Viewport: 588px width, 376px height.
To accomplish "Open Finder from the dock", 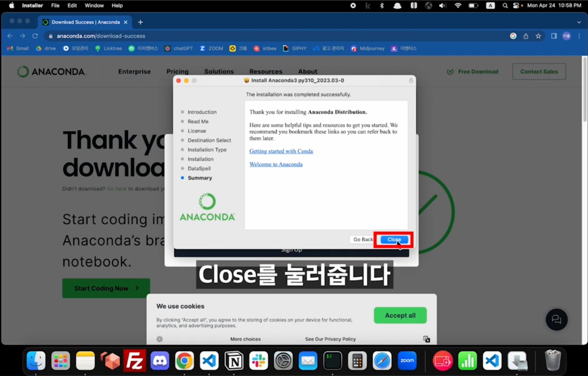I will (x=36, y=361).
